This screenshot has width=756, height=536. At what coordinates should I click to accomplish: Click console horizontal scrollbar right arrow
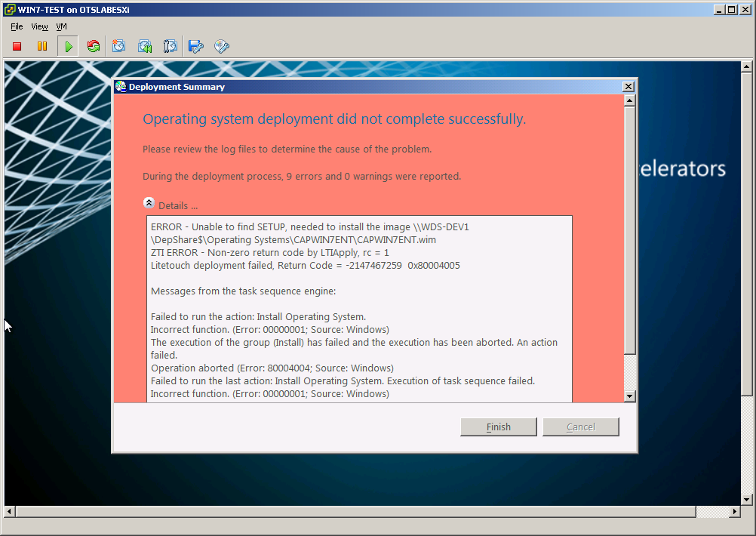pyautogui.click(x=733, y=512)
